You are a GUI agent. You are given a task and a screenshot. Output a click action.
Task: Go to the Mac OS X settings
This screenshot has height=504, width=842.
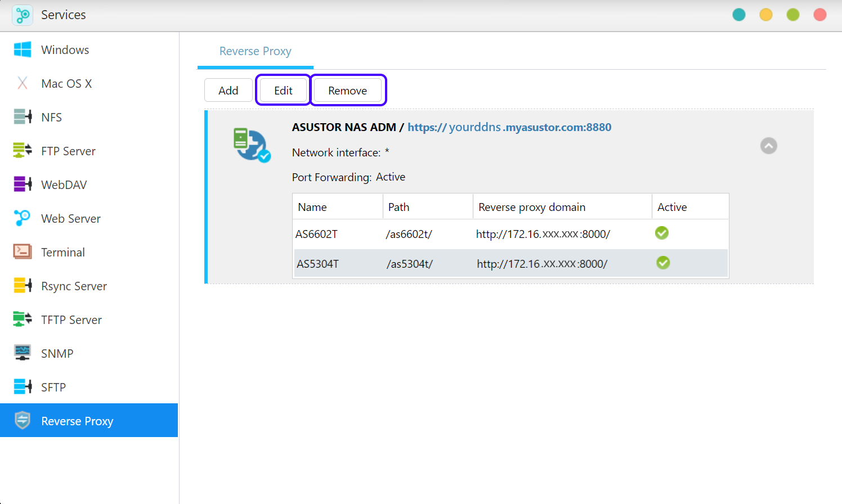point(66,83)
